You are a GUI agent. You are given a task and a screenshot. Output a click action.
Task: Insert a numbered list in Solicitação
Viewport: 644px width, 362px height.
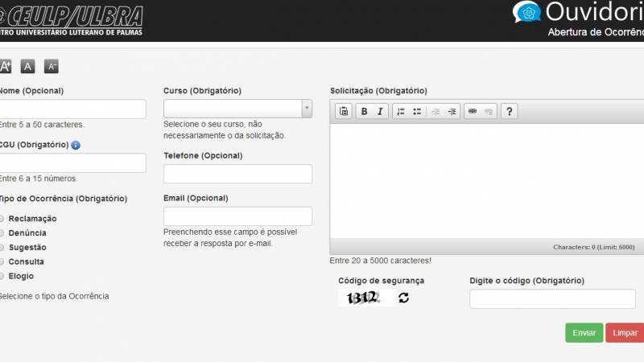401,112
